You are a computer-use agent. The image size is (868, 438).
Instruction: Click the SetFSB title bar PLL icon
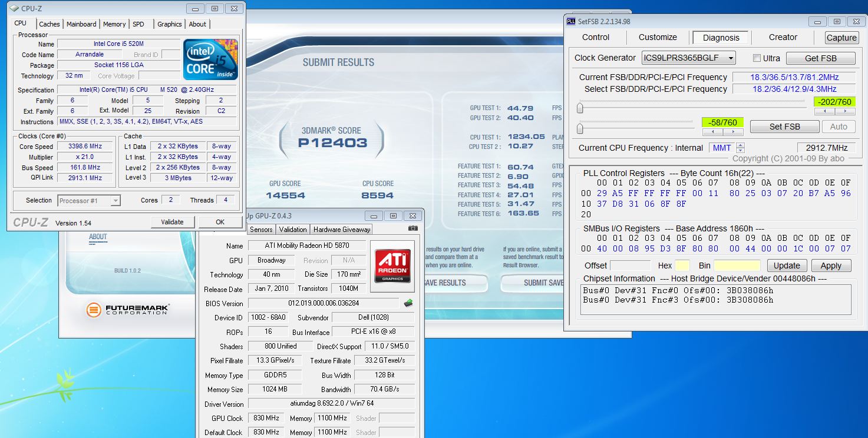[570, 22]
